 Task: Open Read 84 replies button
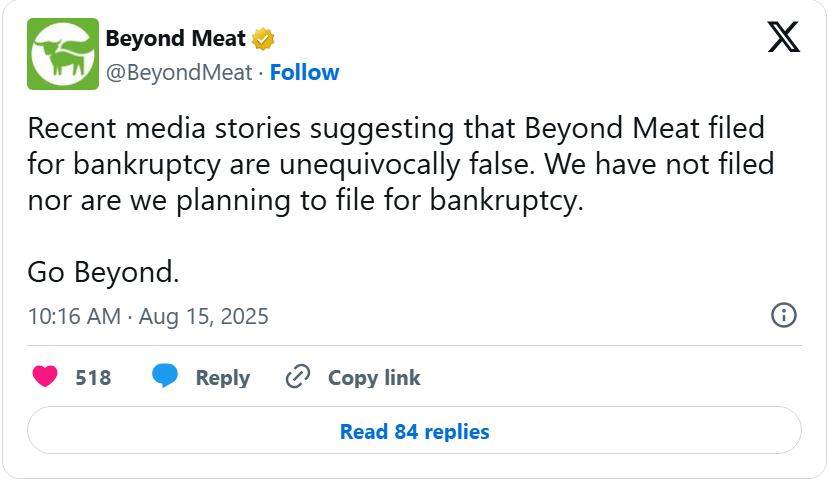tap(414, 432)
